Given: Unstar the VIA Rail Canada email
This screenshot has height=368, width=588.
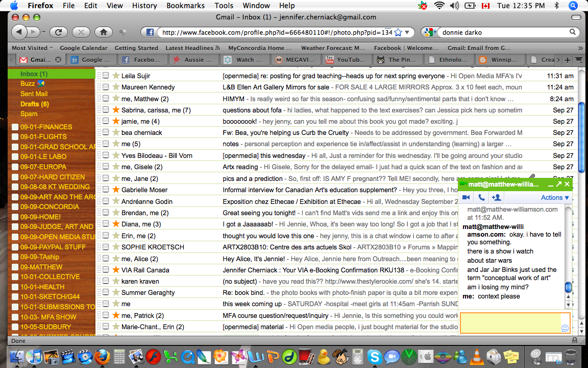Looking at the screenshot, I should click(116, 270).
